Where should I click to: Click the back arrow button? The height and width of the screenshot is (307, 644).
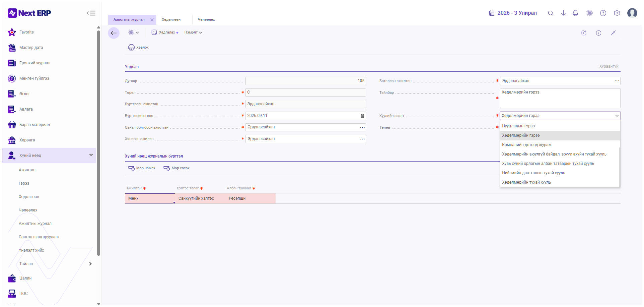(114, 33)
